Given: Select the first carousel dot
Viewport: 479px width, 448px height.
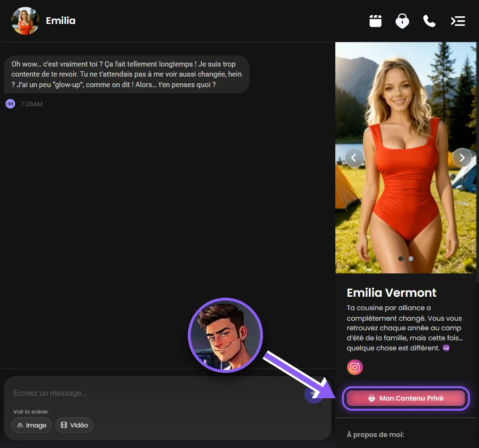Looking at the screenshot, I should [x=401, y=259].
